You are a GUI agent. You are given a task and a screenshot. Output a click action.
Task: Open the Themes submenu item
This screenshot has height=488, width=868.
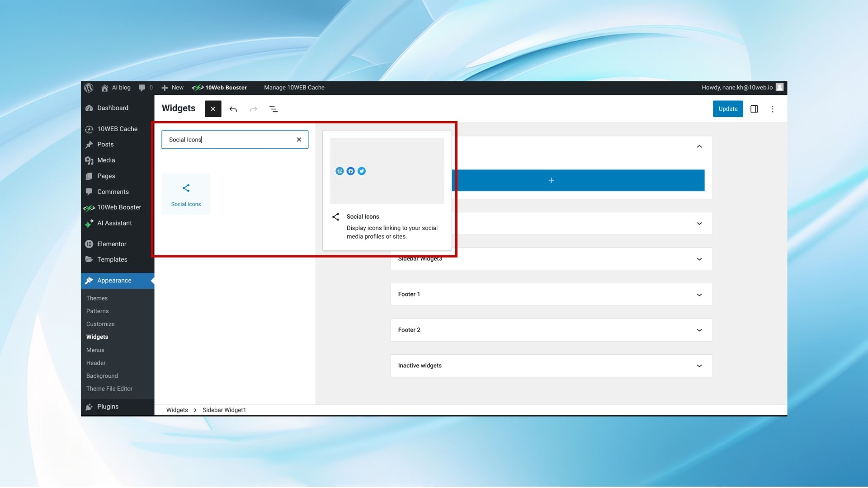pos(97,298)
